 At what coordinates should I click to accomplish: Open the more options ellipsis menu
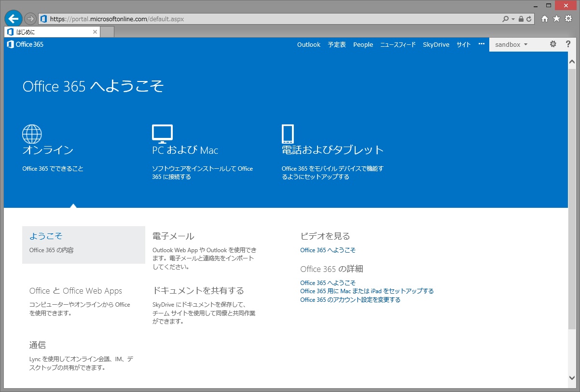tap(481, 44)
